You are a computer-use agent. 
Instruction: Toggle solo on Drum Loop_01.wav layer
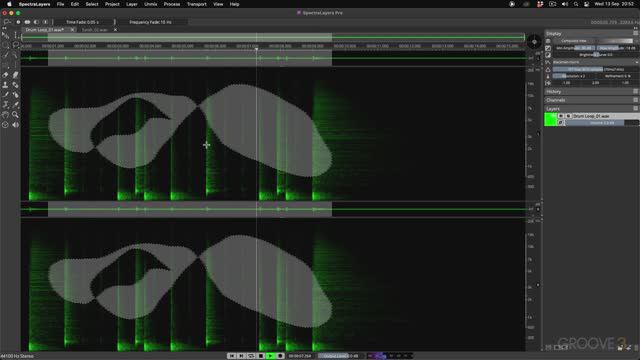click(x=568, y=116)
